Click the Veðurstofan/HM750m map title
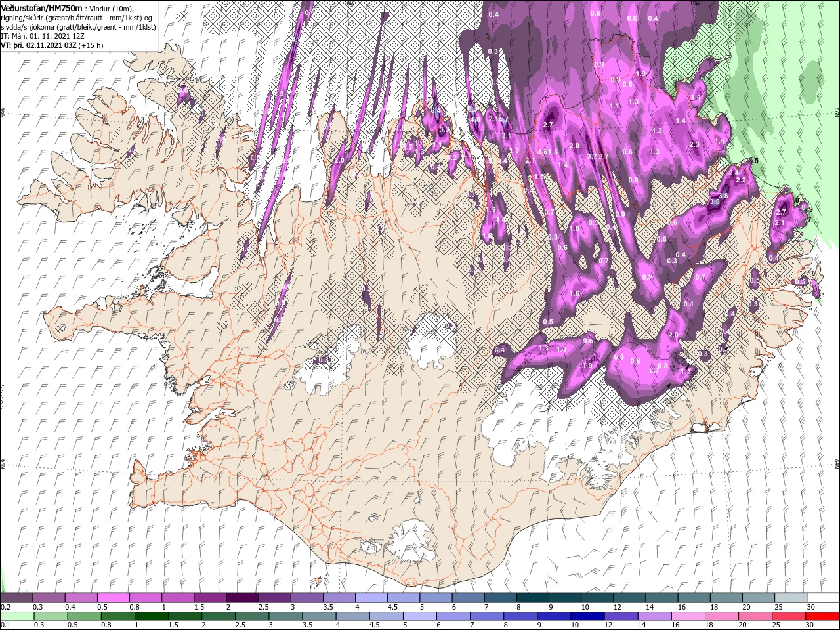 pyautogui.click(x=41, y=8)
